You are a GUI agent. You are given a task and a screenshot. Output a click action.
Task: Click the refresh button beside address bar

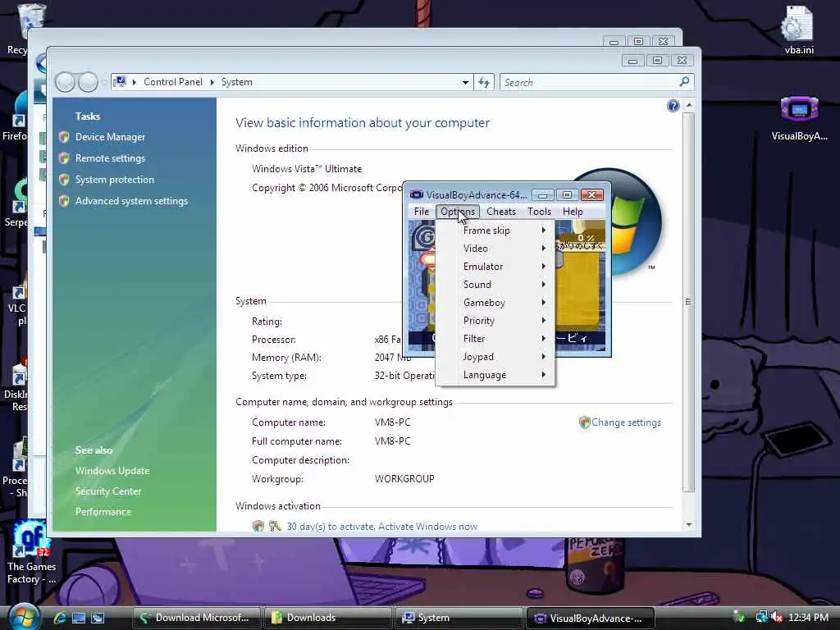[x=484, y=83]
